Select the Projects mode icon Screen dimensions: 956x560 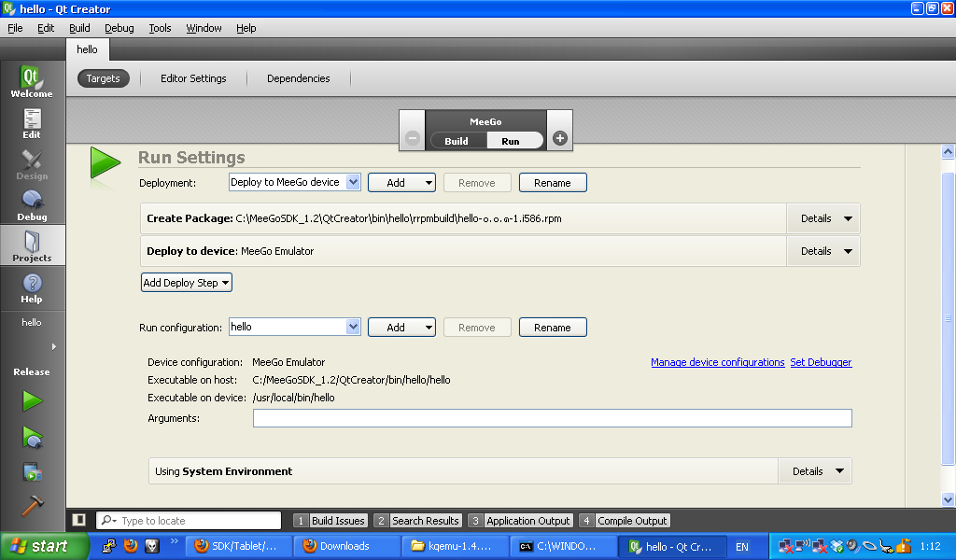click(32, 245)
